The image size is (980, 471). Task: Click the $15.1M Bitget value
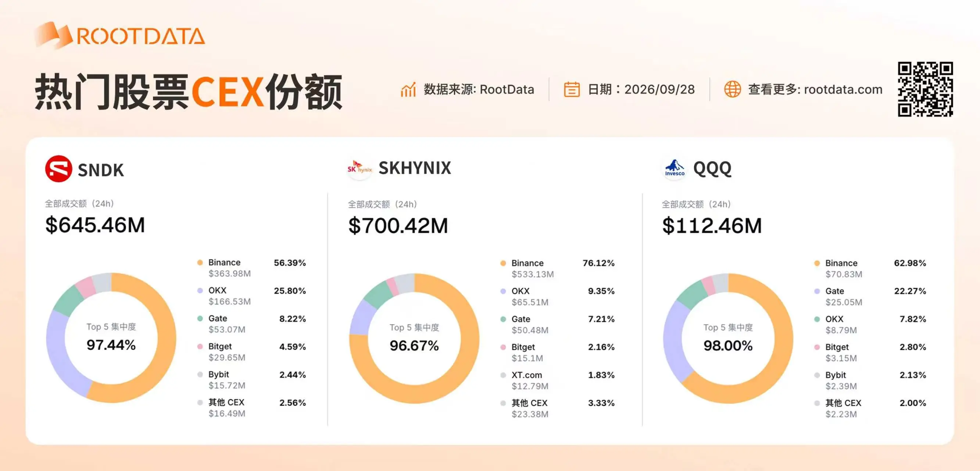click(527, 358)
